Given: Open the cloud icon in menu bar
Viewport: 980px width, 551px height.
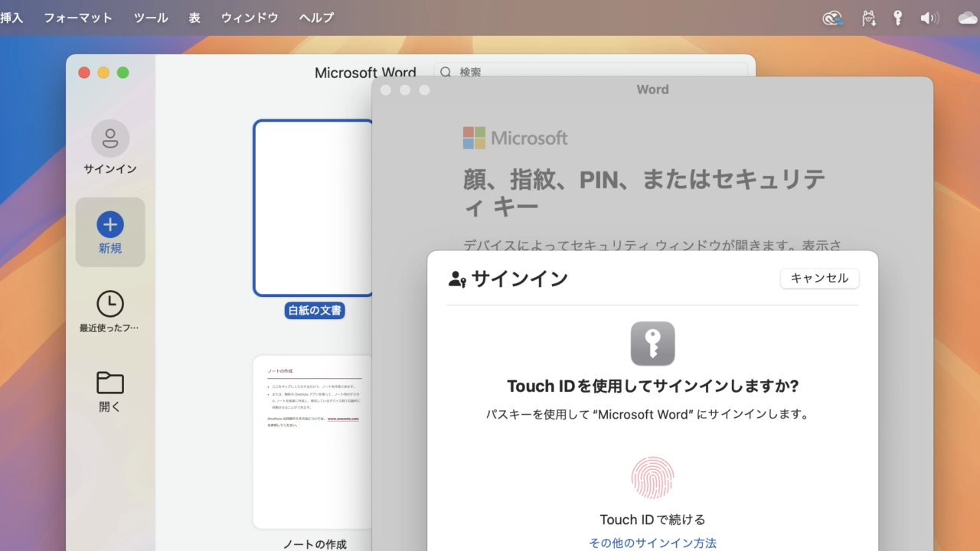Looking at the screenshot, I should tap(968, 18).
